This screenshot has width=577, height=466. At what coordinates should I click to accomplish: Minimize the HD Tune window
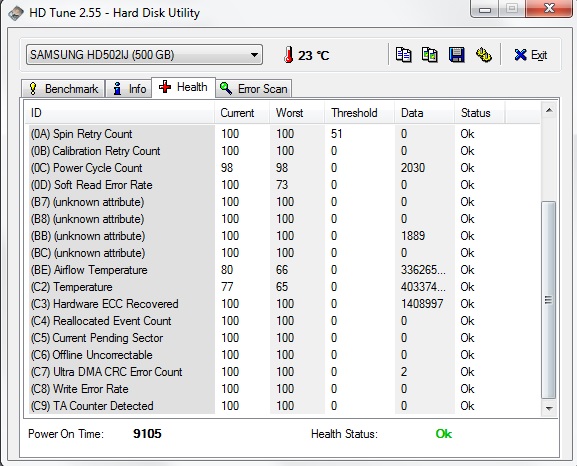(x=485, y=9)
